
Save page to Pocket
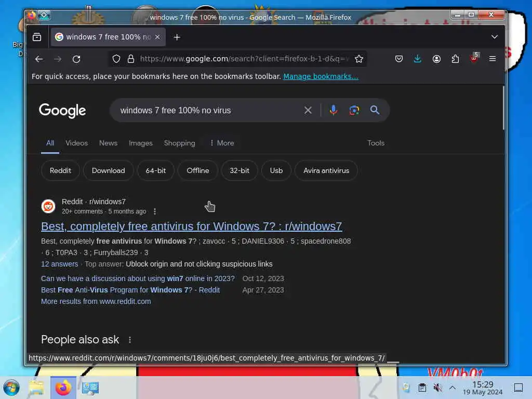coord(399,59)
